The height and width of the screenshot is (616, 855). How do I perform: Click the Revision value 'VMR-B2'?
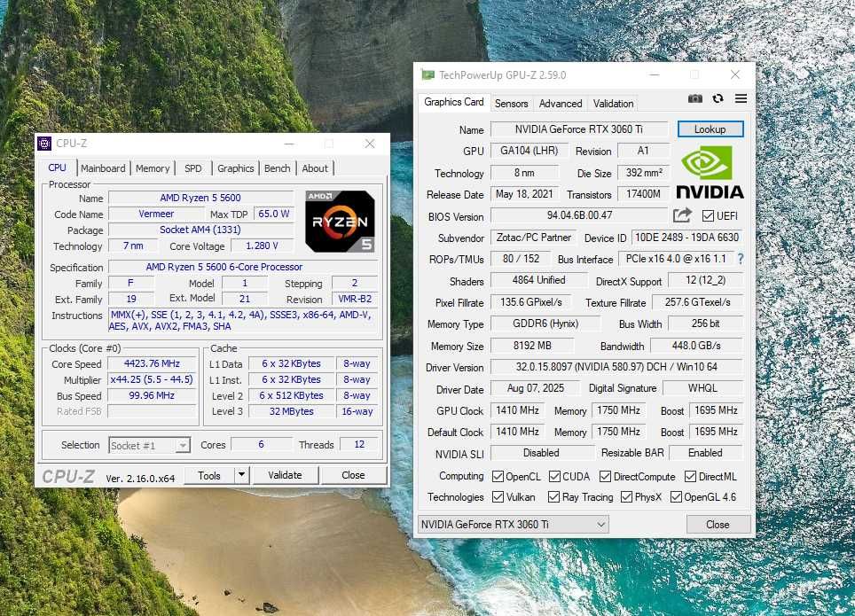(355, 299)
